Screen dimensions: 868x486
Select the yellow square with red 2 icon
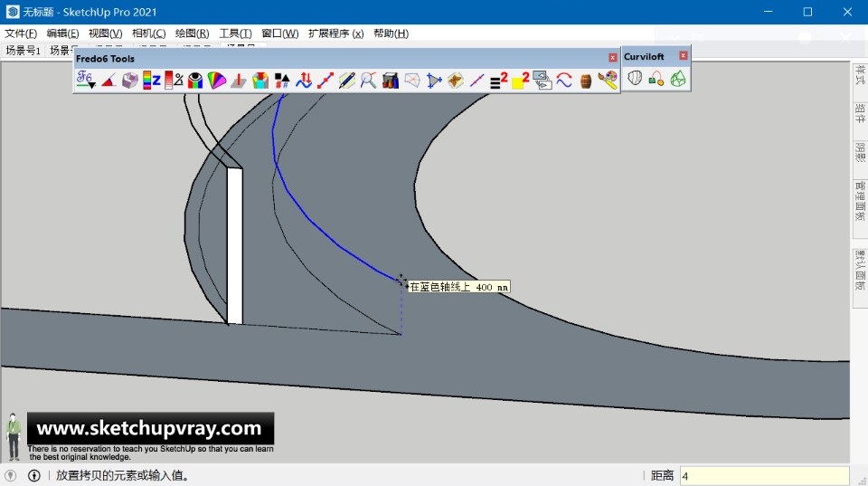[x=521, y=81]
